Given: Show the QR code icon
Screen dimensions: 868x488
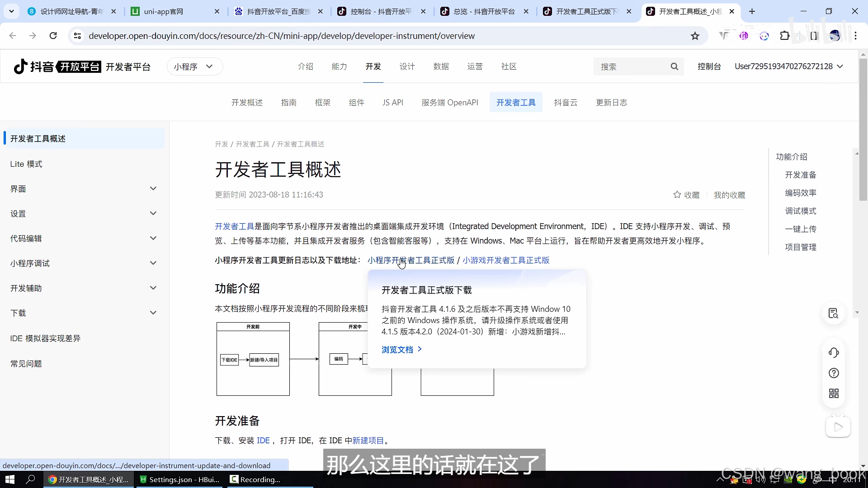Looking at the screenshot, I should (x=834, y=394).
